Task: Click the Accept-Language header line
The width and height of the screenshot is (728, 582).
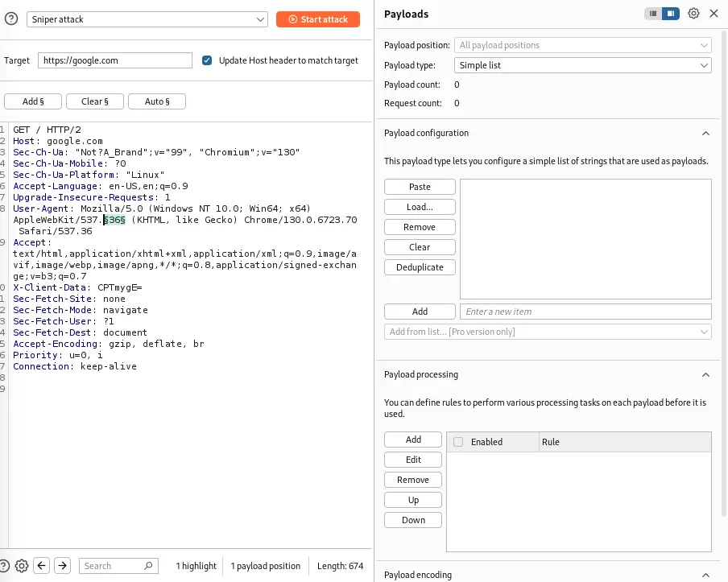Action: [101, 186]
